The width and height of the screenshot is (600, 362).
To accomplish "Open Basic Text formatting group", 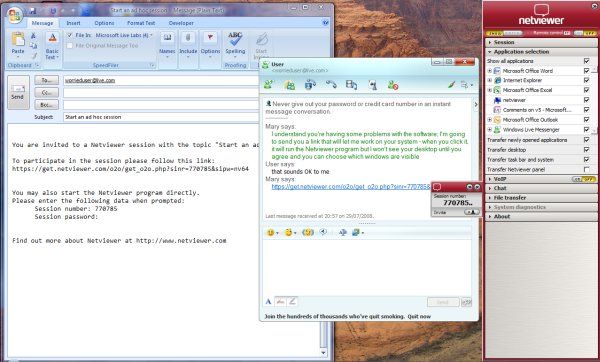I will 52,46.
